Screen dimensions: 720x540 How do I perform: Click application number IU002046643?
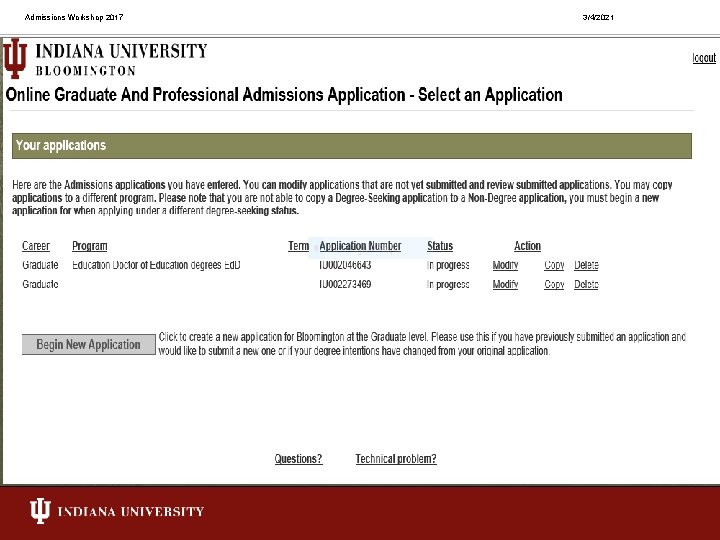tap(345, 265)
